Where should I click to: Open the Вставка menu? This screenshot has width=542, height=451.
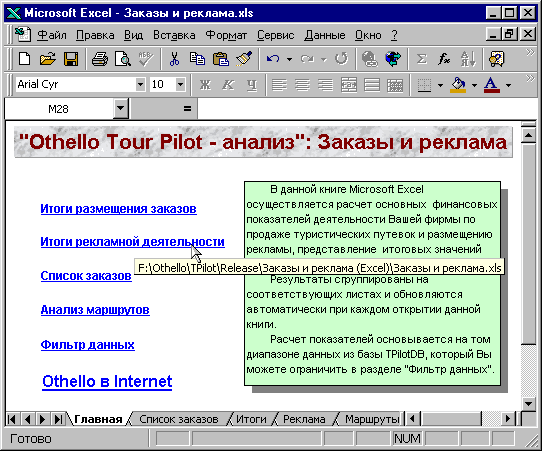click(174, 35)
